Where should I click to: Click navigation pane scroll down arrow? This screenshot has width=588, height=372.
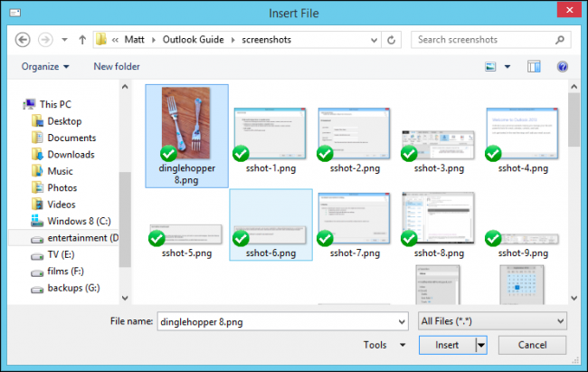point(125,298)
